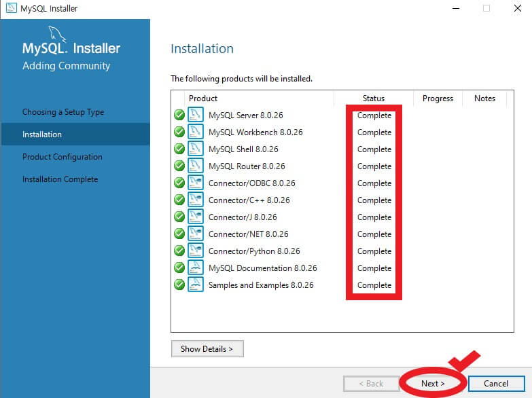Click the MySQL Router 8.0.26 product icon

(196, 166)
